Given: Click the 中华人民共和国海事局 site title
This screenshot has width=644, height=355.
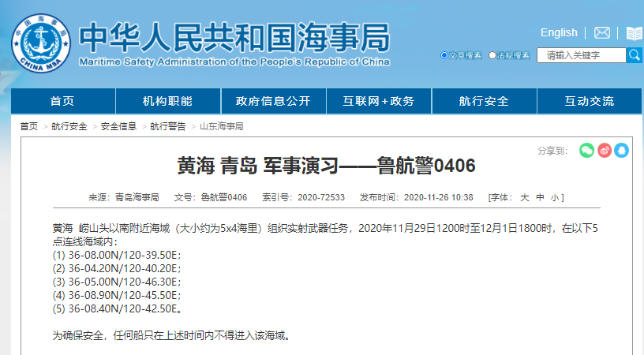Looking at the screenshot, I should [x=234, y=37].
